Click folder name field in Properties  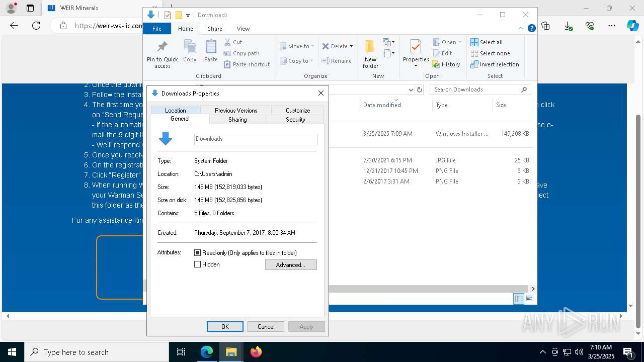coord(256,139)
